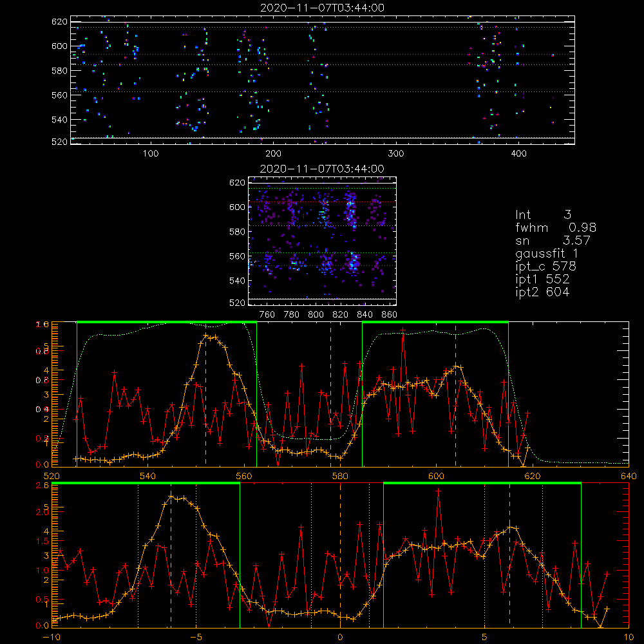Click the orange dashed marker at 604 in profile plot

tap(455, 394)
